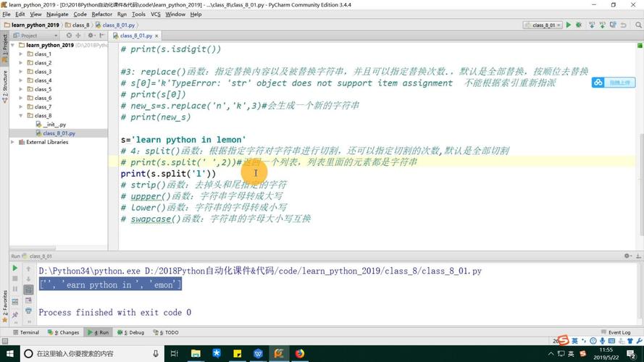Screen dimensions: 644x362
Task: Switch to the class_8_01.py editor tab
Action: (x=135, y=35)
